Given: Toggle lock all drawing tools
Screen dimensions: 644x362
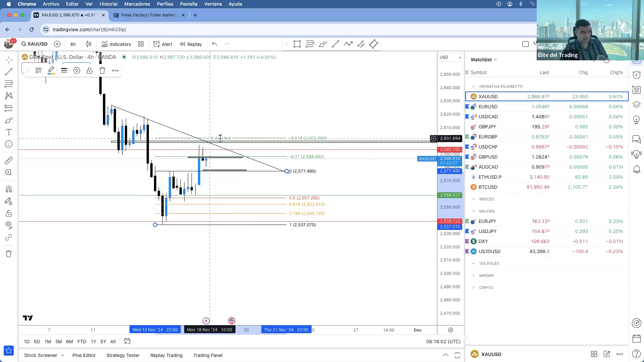Looking at the screenshot, I should (x=9, y=213).
